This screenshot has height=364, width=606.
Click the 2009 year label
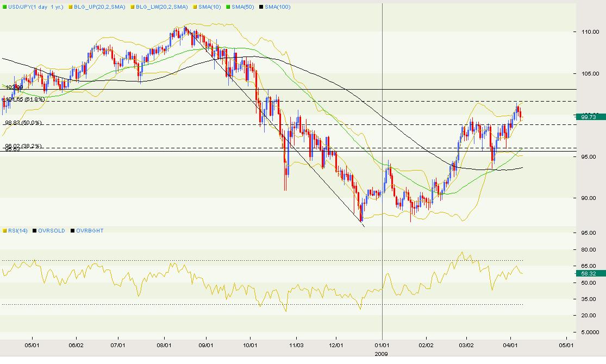[x=382, y=354]
